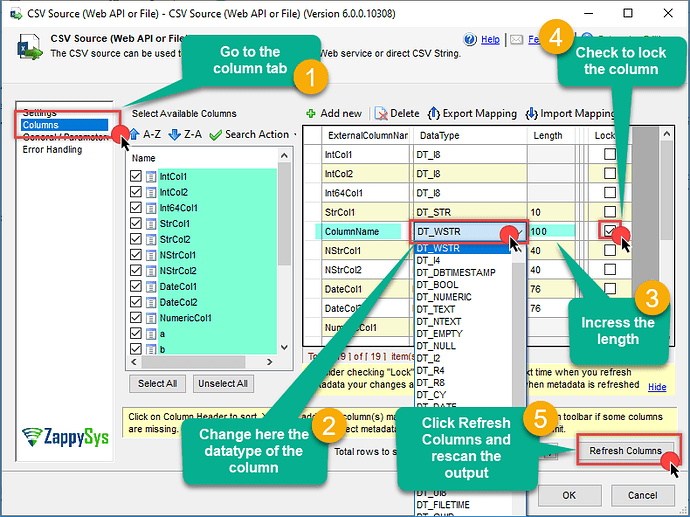This screenshot has height=517, width=690.
Task: Confirm with the OK button
Action: [569, 495]
